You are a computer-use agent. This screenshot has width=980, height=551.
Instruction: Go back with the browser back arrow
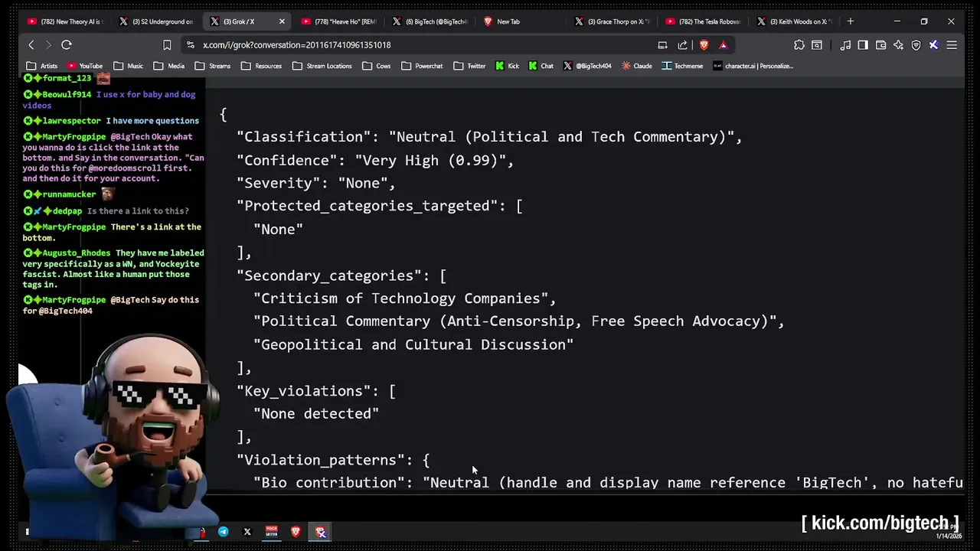click(31, 45)
